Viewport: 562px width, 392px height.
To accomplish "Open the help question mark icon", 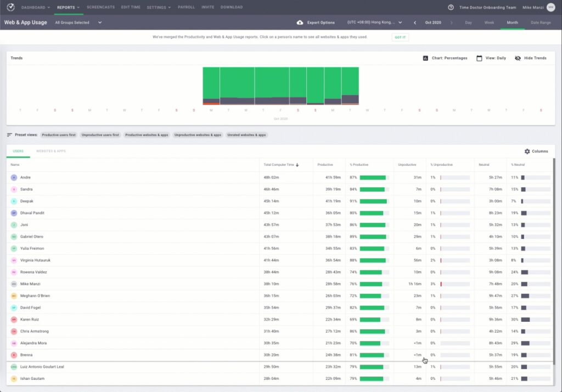I will tap(450, 7).
